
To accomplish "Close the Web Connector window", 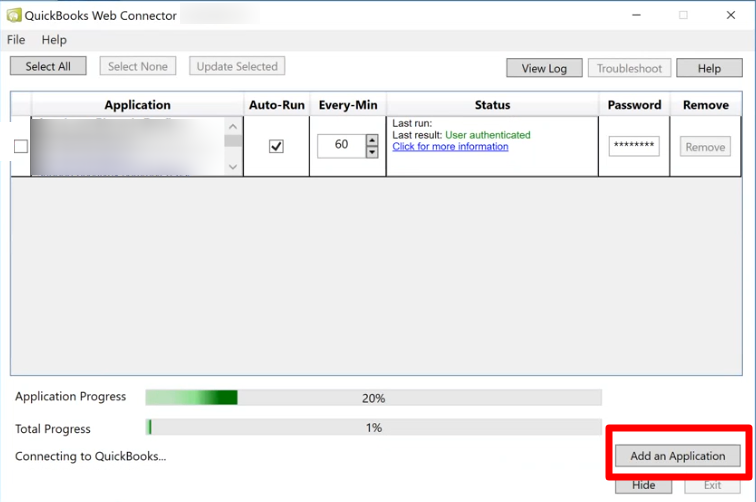I will (x=731, y=15).
